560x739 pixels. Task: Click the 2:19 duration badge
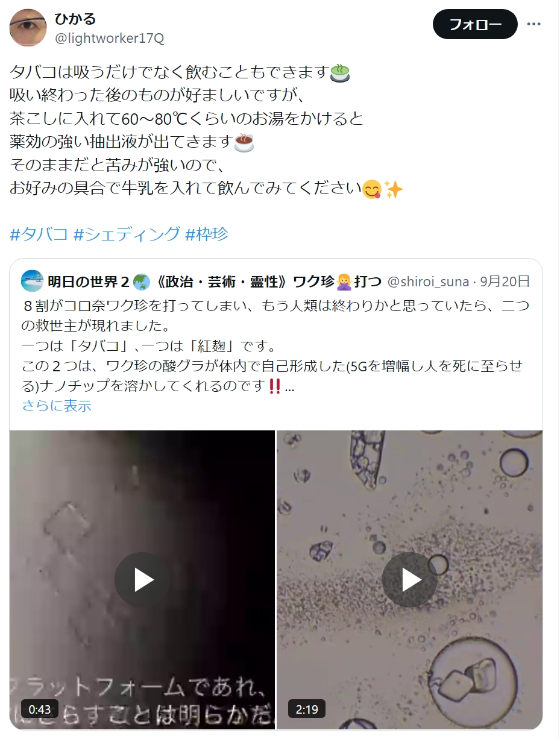click(x=307, y=709)
